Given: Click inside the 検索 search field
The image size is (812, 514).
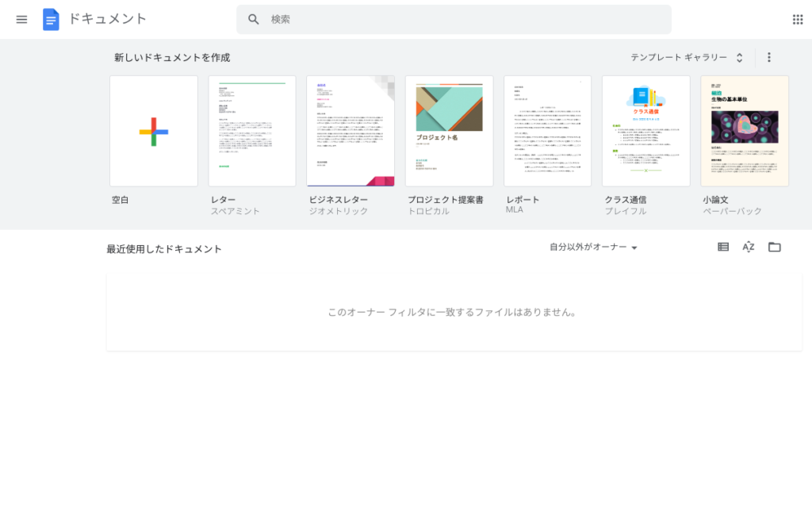Looking at the screenshot, I should click(x=460, y=19).
